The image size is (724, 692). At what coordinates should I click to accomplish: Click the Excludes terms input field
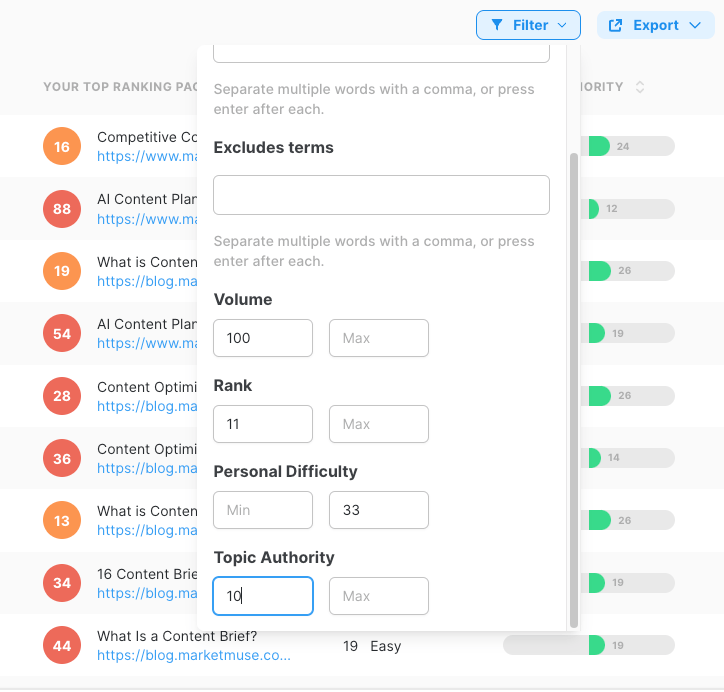pyautogui.click(x=381, y=195)
